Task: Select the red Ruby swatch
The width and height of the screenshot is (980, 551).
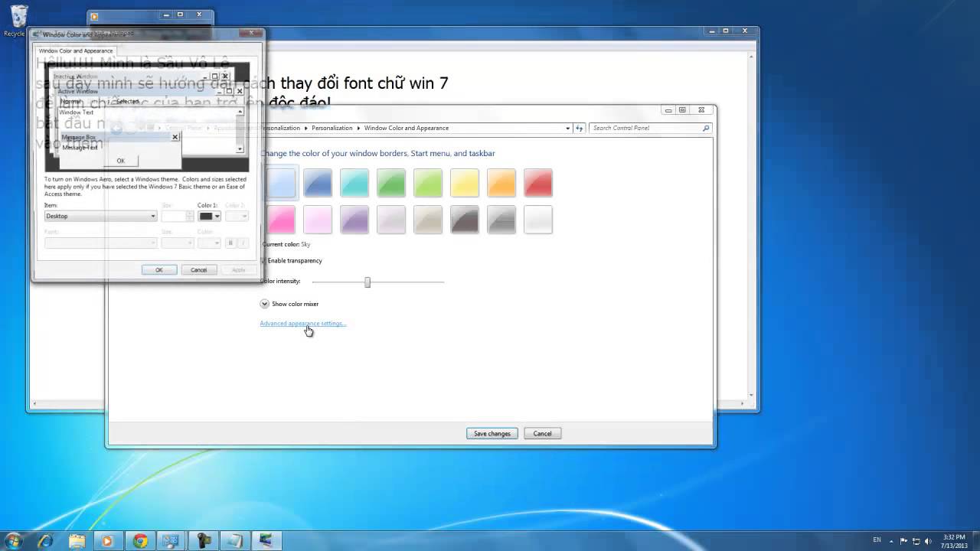Action: coord(538,183)
